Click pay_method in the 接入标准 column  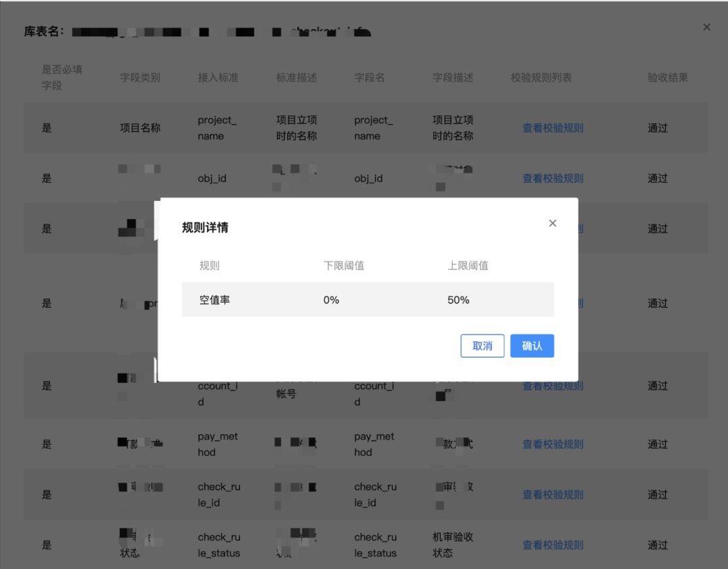(x=218, y=444)
